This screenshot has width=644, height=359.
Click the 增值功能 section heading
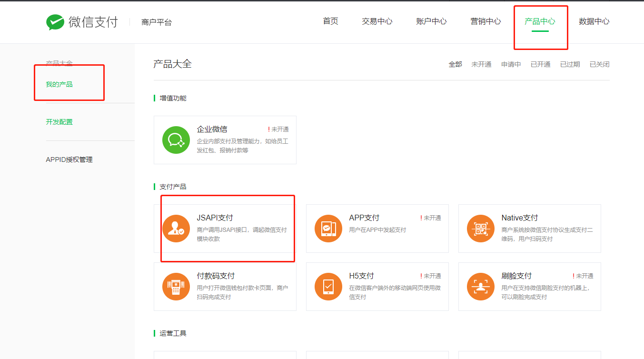[173, 98]
